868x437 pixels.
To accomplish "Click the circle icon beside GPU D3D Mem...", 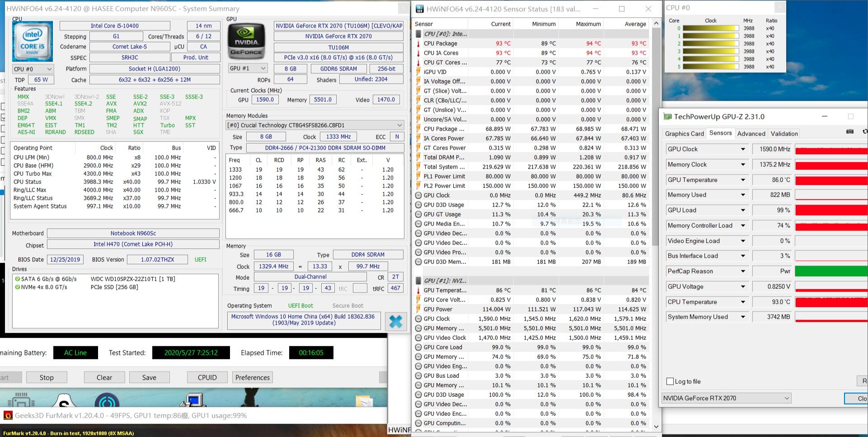I will (x=418, y=262).
